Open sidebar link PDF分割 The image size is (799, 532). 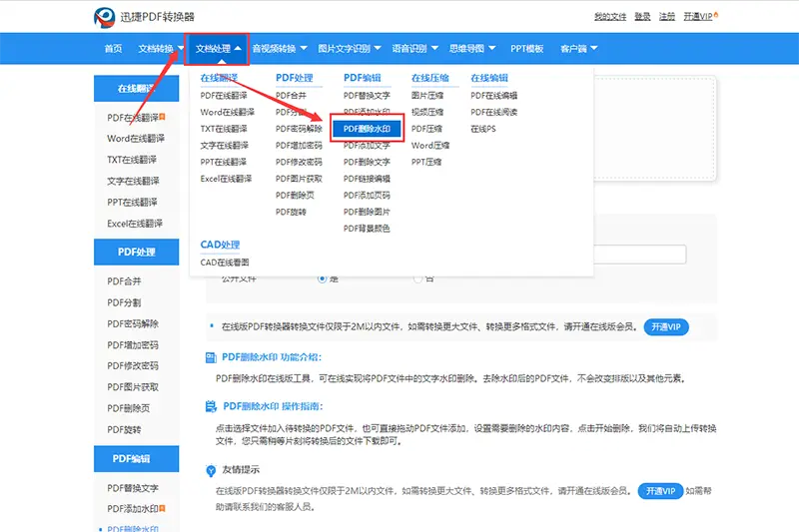click(124, 302)
